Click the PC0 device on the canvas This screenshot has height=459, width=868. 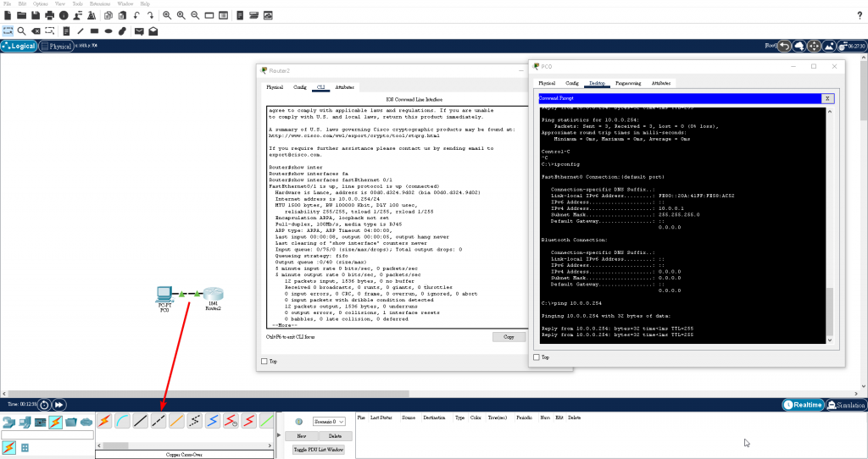click(164, 294)
